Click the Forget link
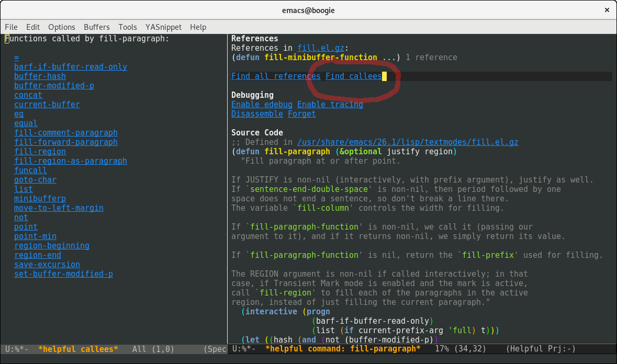This screenshot has width=617, height=364. (302, 114)
